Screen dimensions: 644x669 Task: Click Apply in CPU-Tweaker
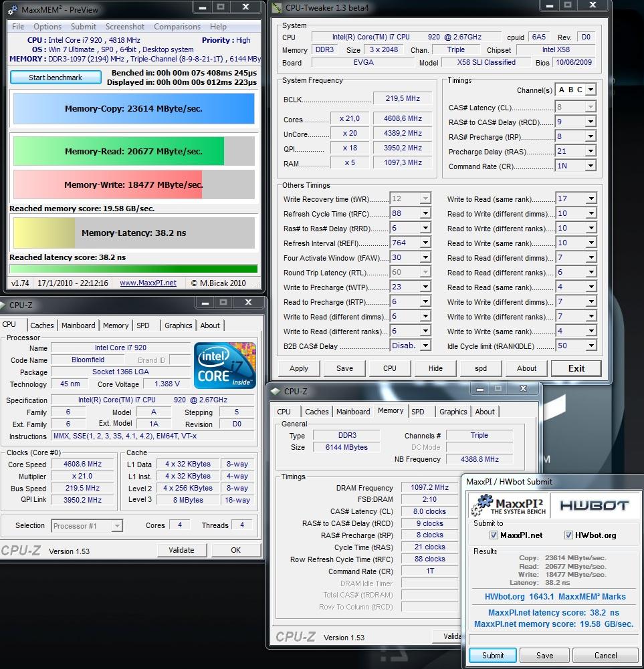pyautogui.click(x=298, y=368)
